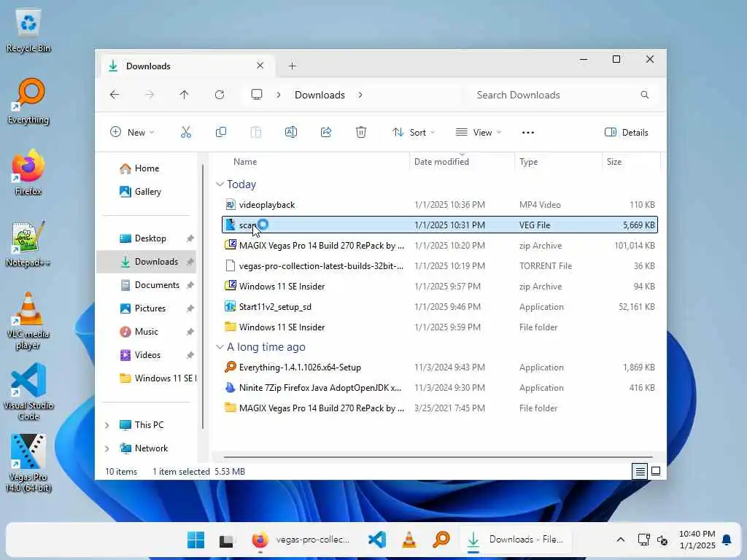
Task: Select the VLC media player desktop icon
Action: [28, 321]
